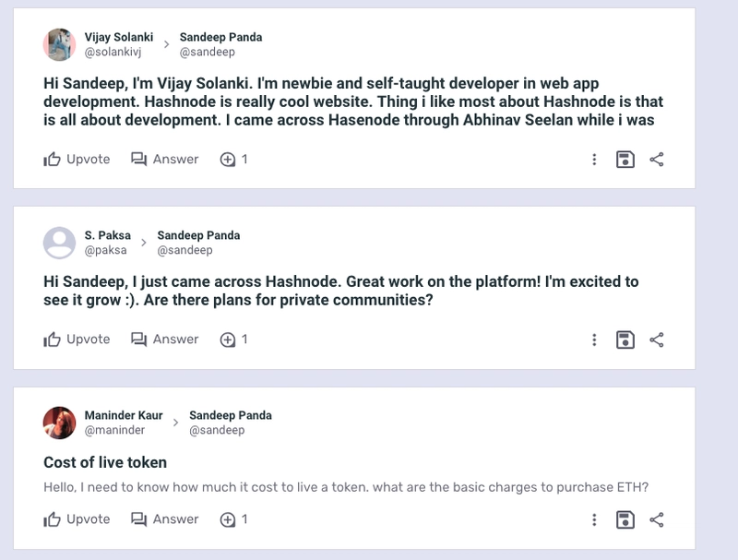This screenshot has width=738, height=560.
Task: Open the Cost of live token title
Action: 105,462
